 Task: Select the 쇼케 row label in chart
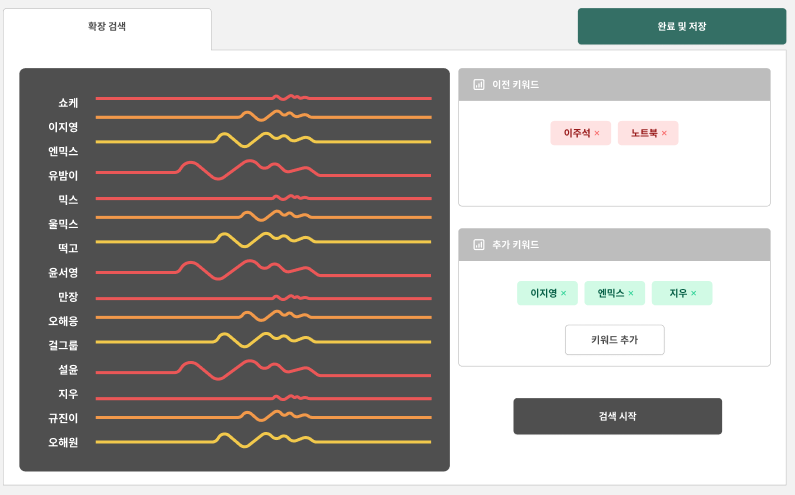pos(68,103)
